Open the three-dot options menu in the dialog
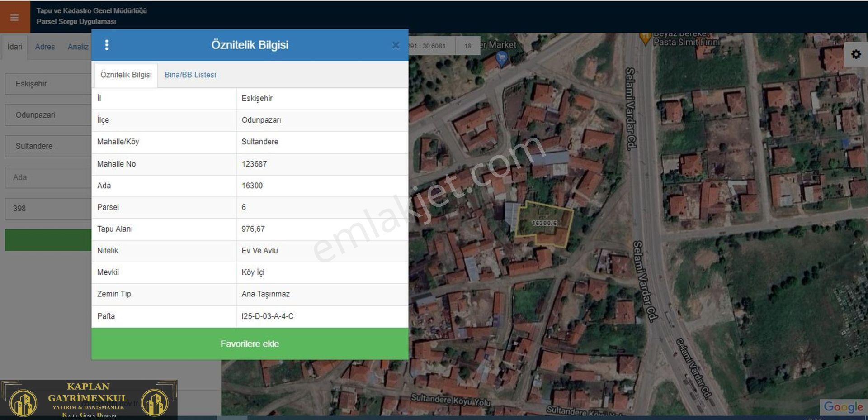 point(107,45)
